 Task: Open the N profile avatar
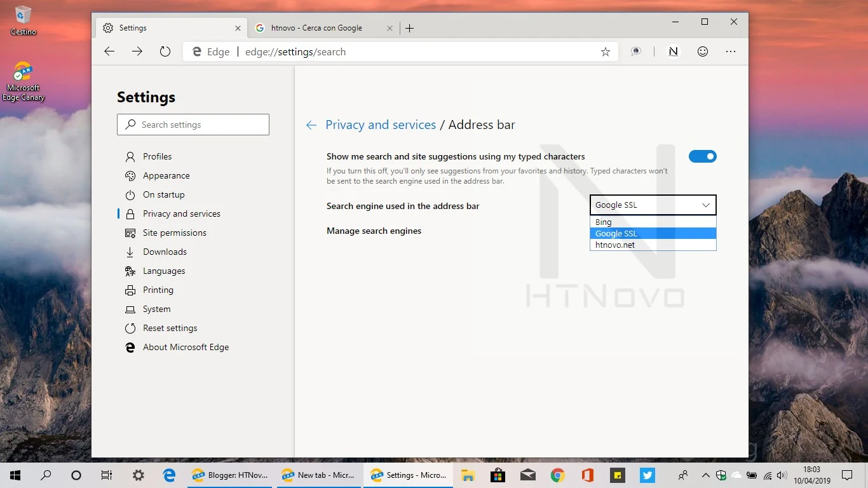673,51
